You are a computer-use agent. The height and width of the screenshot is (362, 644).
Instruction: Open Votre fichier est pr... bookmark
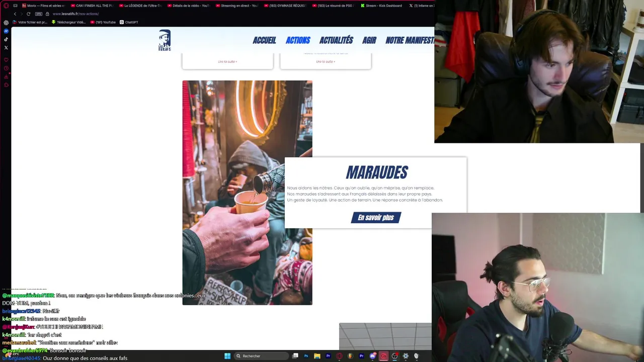[30, 22]
